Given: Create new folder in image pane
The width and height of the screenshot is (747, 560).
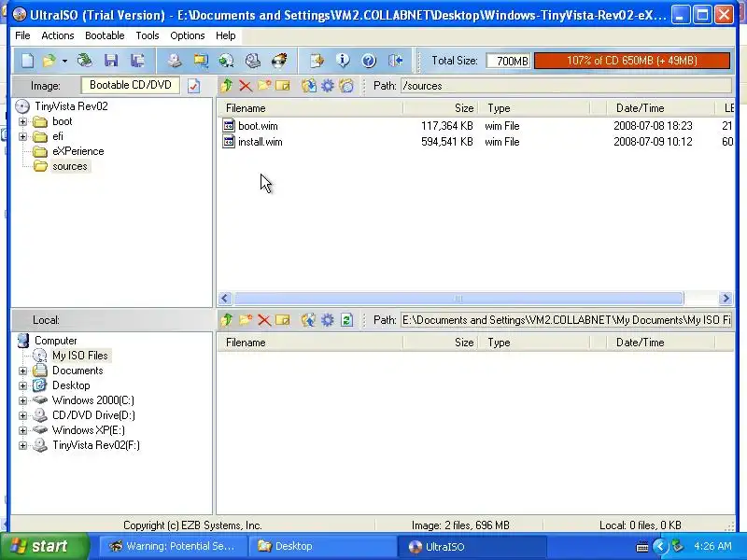Looking at the screenshot, I should (x=264, y=86).
